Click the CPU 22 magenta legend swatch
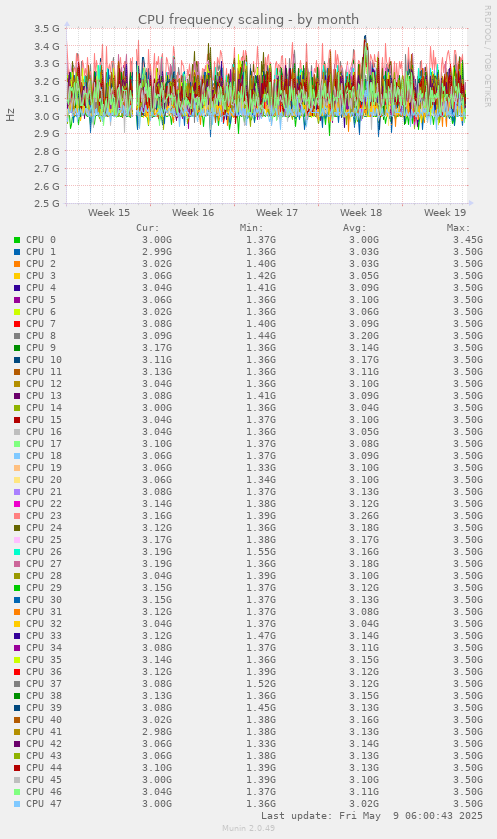 point(17,504)
